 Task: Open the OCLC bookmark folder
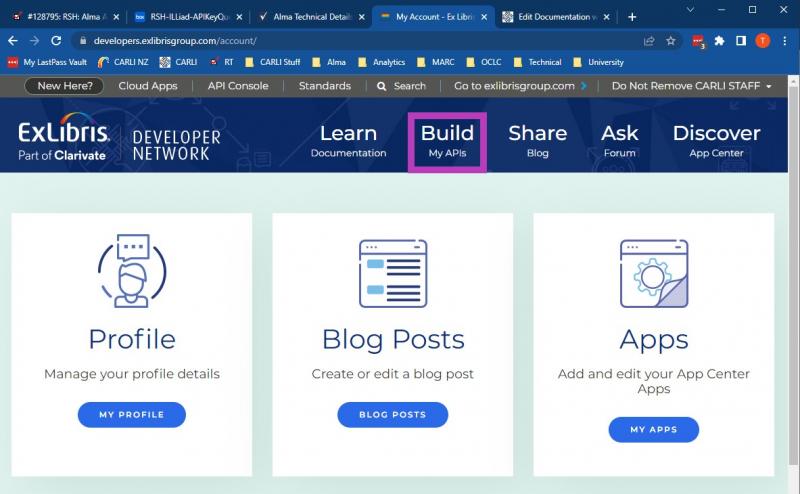(x=484, y=62)
